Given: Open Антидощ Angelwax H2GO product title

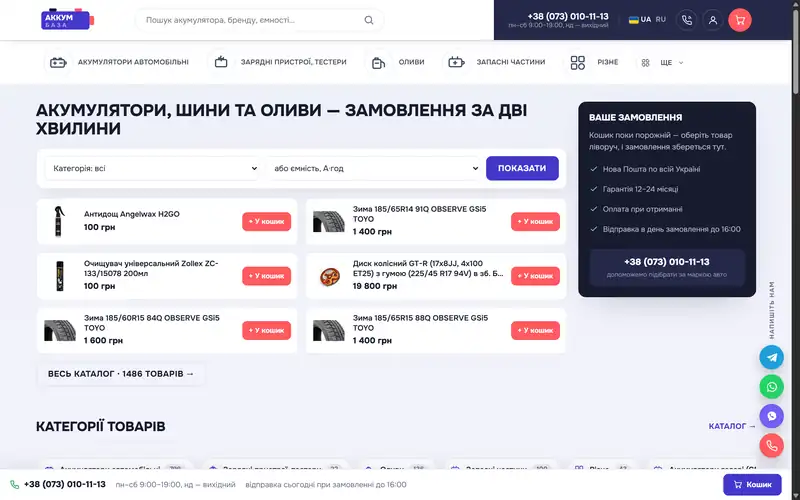Looking at the screenshot, I should point(132,214).
